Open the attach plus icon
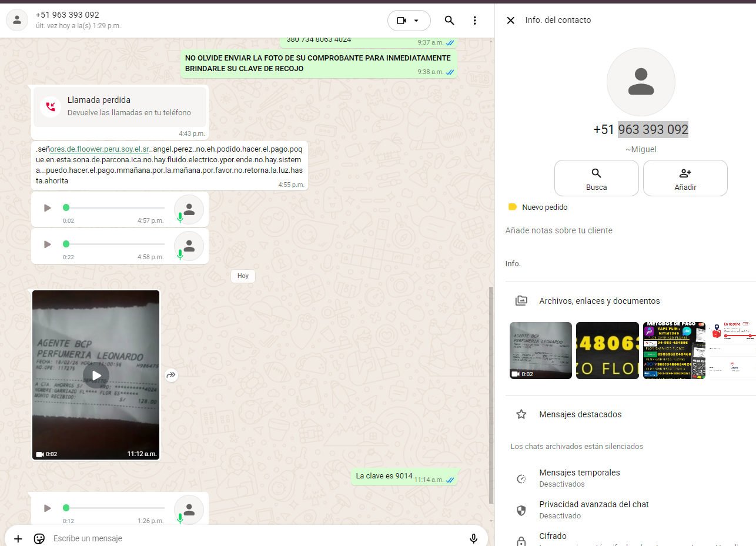 (x=18, y=538)
